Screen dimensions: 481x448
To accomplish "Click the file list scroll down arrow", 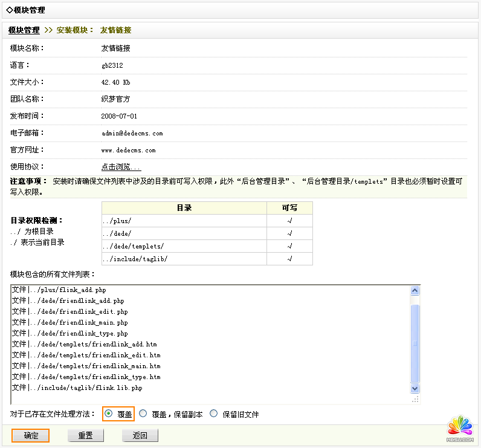I will [x=415, y=388].
